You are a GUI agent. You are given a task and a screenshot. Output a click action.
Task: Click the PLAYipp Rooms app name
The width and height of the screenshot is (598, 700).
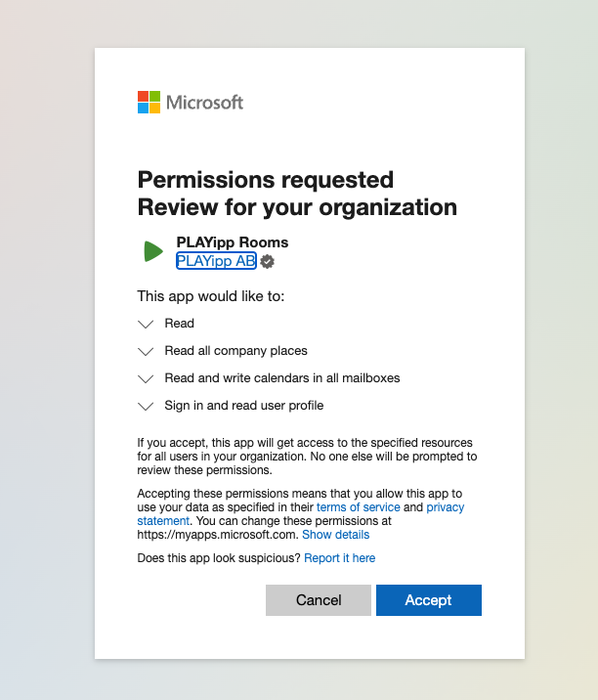(232, 242)
